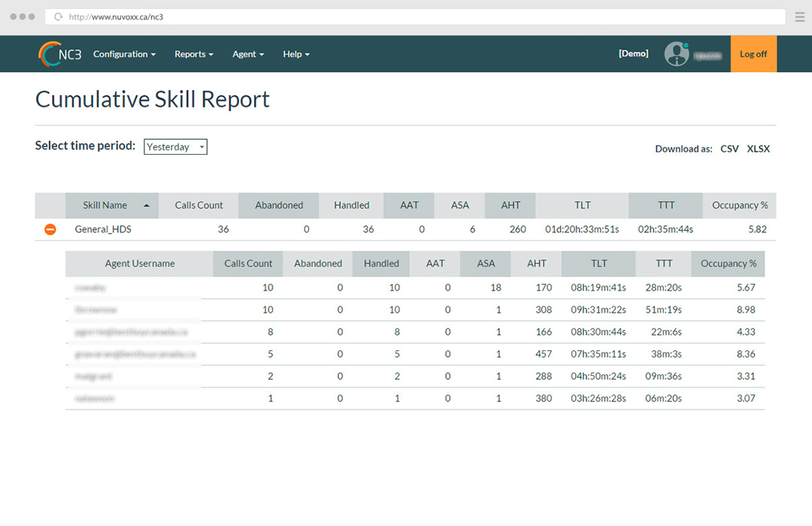The image size is (812, 526).
Task: Sort skill table by TTT
Action: [x=665, y=206]
